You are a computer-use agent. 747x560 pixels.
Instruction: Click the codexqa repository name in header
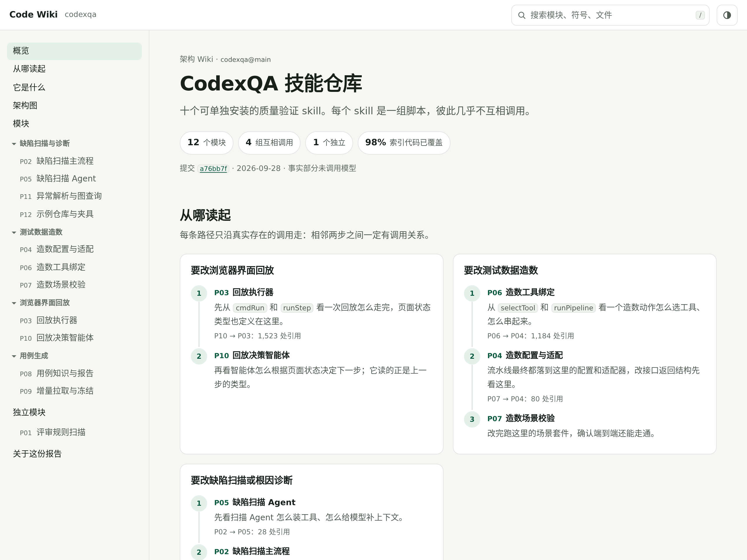coord(80,15)
